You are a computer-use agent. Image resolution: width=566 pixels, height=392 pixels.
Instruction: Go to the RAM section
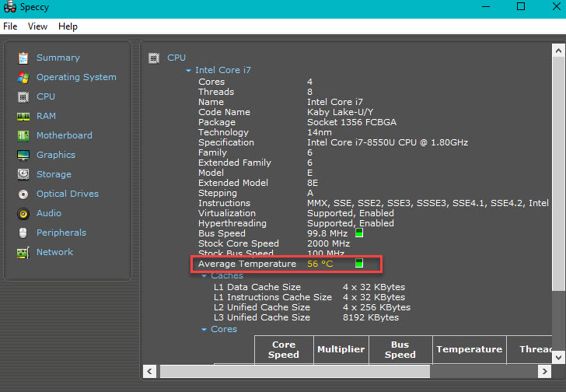[46, 116]
